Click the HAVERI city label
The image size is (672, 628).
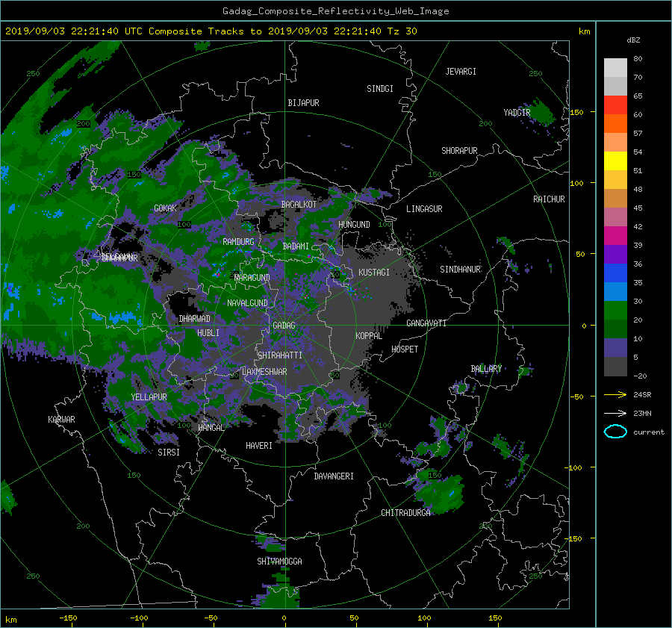[259, 446]
